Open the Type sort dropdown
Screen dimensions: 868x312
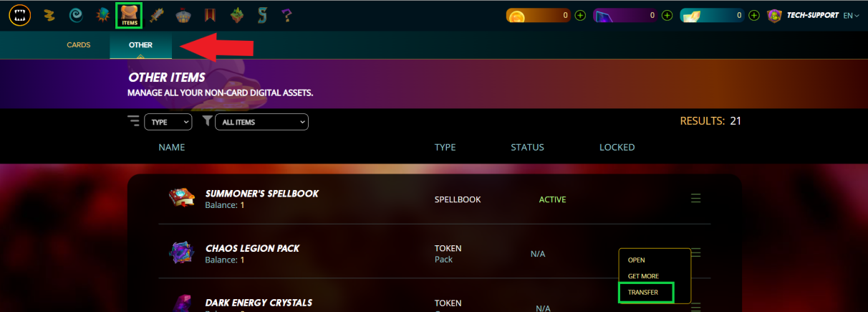(168, 122)
